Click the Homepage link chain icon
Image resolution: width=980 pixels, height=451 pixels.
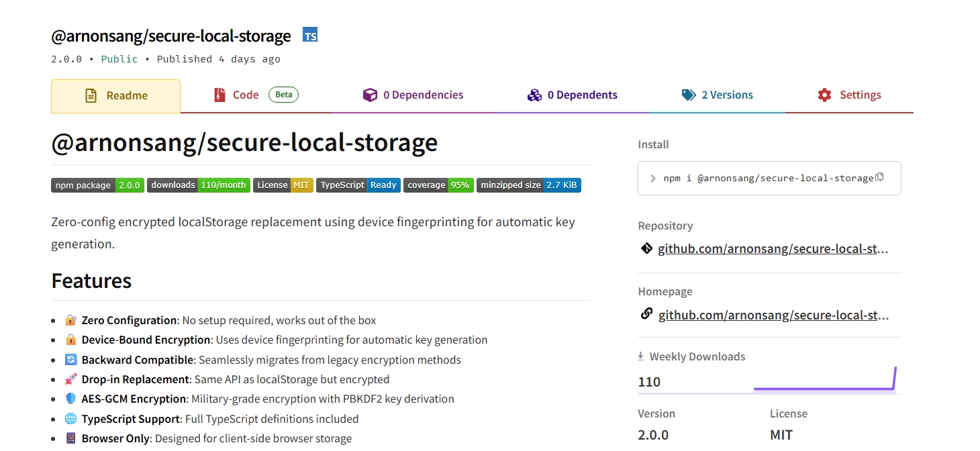(x=646, y=313)
